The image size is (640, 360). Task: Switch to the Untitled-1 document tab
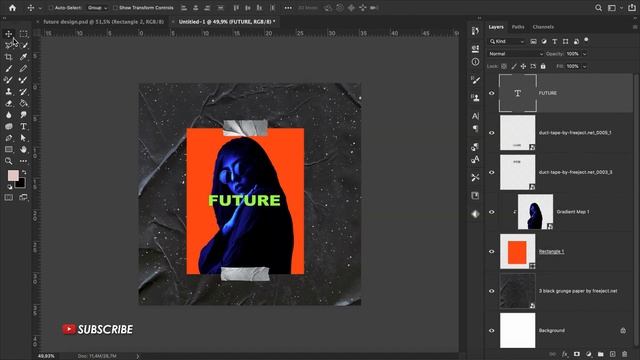(227, 22)
